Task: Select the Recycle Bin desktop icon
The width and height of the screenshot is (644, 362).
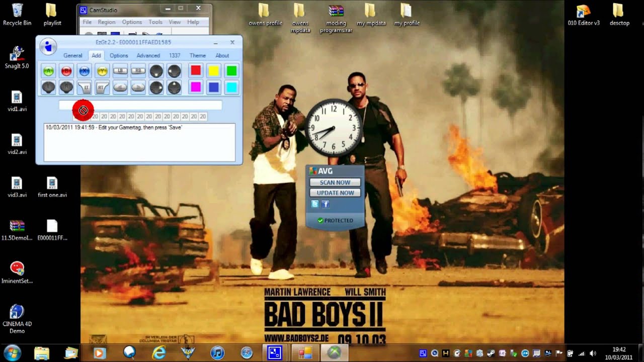Action: point(17,15)
